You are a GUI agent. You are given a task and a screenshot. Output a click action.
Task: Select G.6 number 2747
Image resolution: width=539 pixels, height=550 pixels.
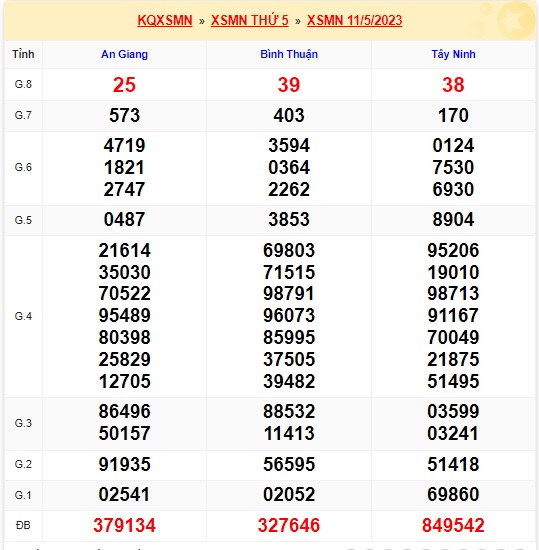(124, 189)
